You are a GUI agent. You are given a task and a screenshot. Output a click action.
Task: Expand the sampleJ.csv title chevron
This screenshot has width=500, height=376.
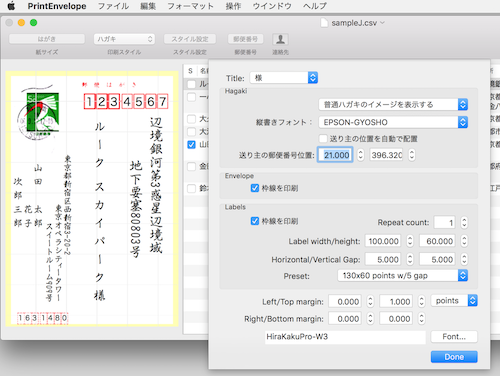382,23
